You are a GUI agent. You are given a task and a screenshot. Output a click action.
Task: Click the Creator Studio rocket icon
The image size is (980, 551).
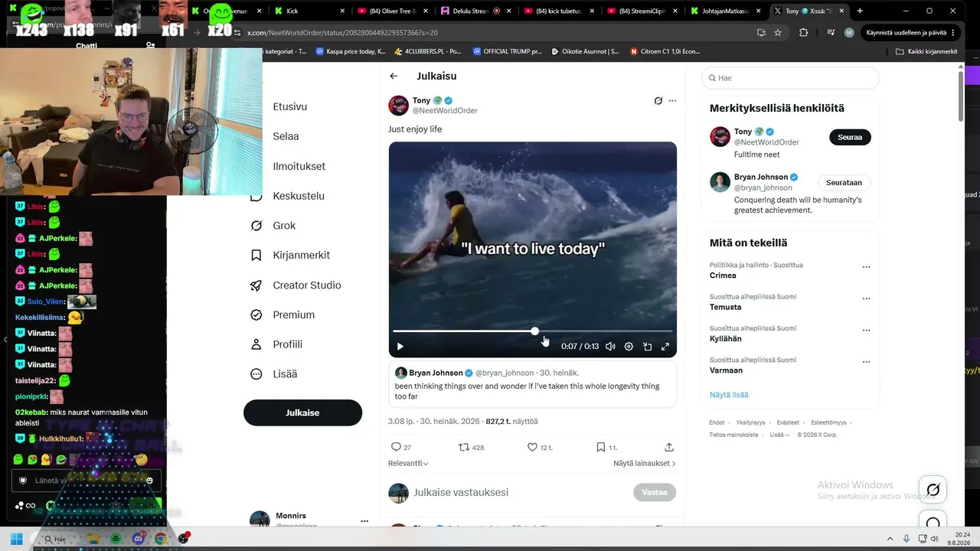click(256, 285)
